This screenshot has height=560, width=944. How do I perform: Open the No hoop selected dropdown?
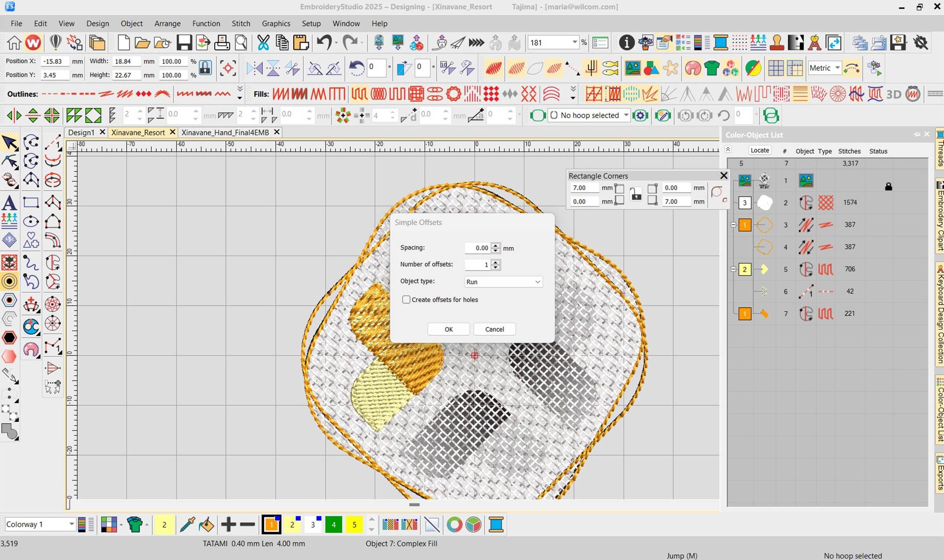[626, 115]
